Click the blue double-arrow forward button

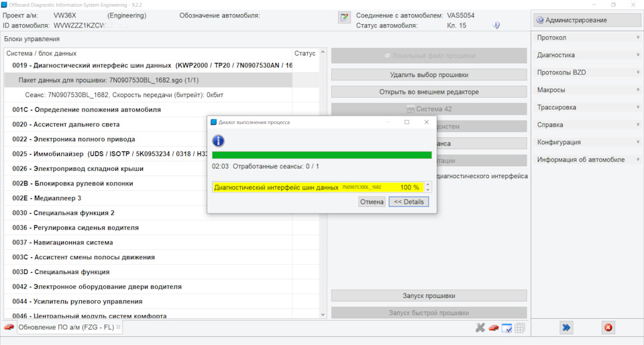coord(566,328)
